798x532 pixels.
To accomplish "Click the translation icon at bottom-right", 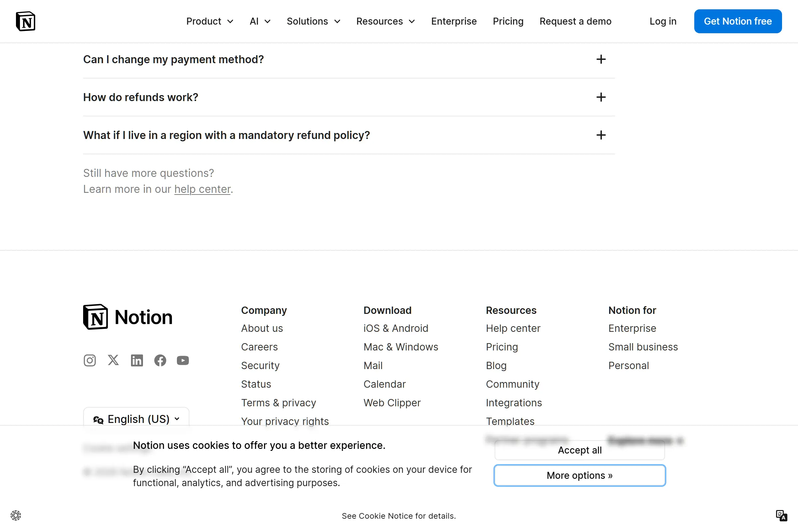I will 782,515.
